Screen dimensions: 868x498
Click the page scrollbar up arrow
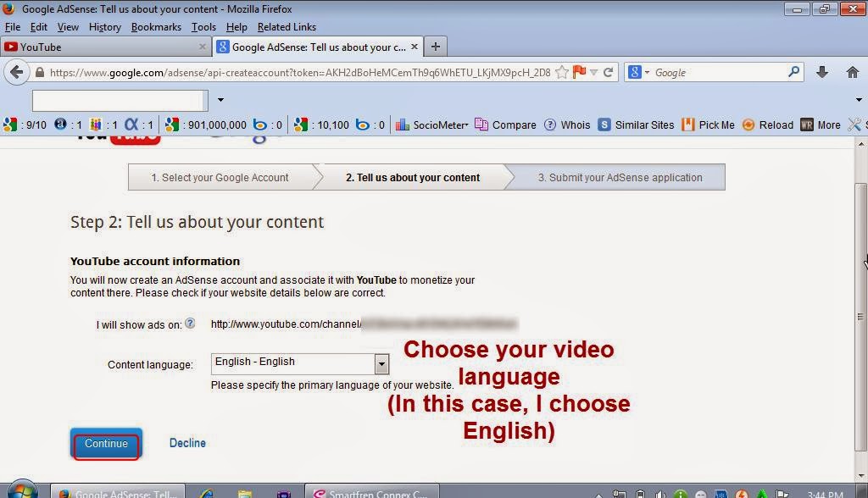861,144
